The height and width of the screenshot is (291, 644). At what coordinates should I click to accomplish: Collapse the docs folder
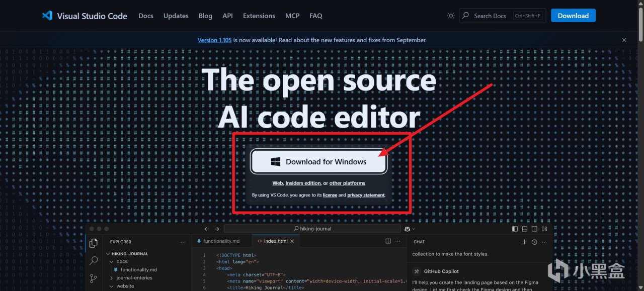pos(111,262)
